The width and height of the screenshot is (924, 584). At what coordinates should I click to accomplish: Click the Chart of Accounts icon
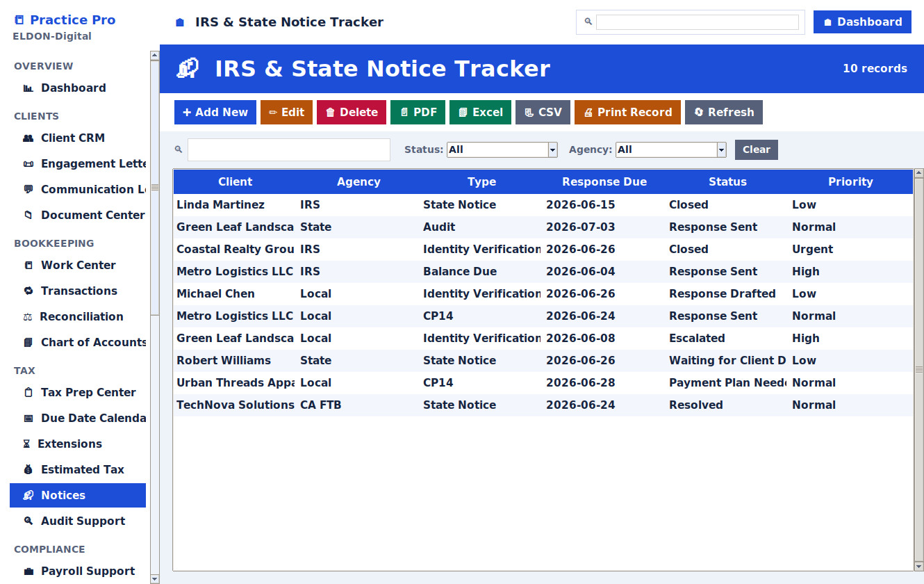(28, 343)
